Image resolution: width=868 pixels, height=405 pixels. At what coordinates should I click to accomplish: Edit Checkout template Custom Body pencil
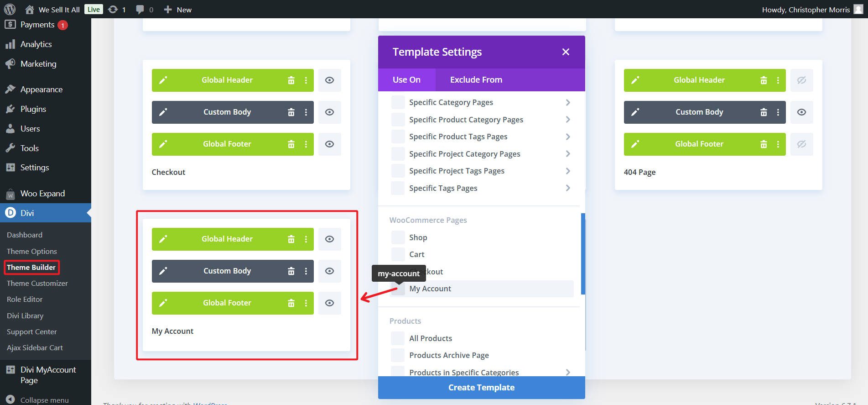pos(163,112)
